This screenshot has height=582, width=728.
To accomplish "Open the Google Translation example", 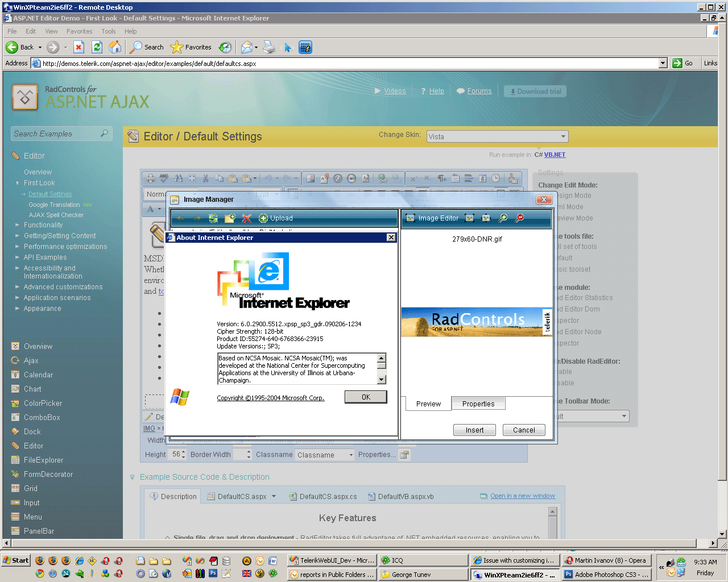I will pyautogui.click(x=54, y=205).
